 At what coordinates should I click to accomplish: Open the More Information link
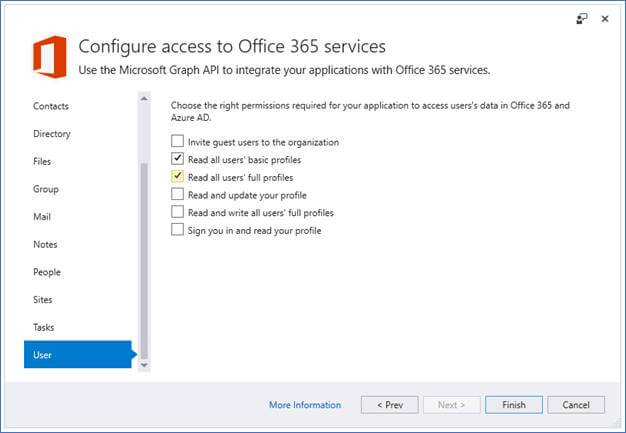(x=305, y=405)
